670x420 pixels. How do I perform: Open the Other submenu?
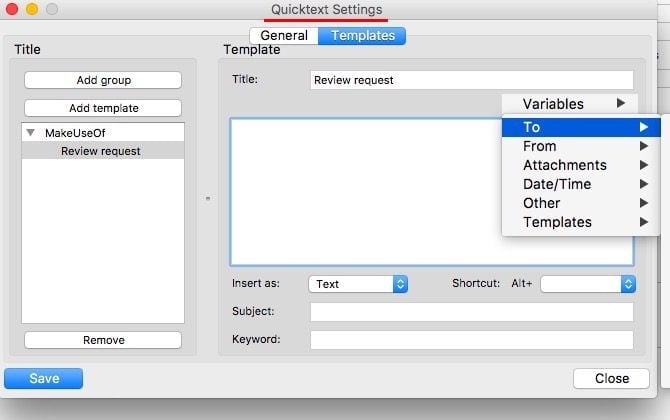point(581,203)
